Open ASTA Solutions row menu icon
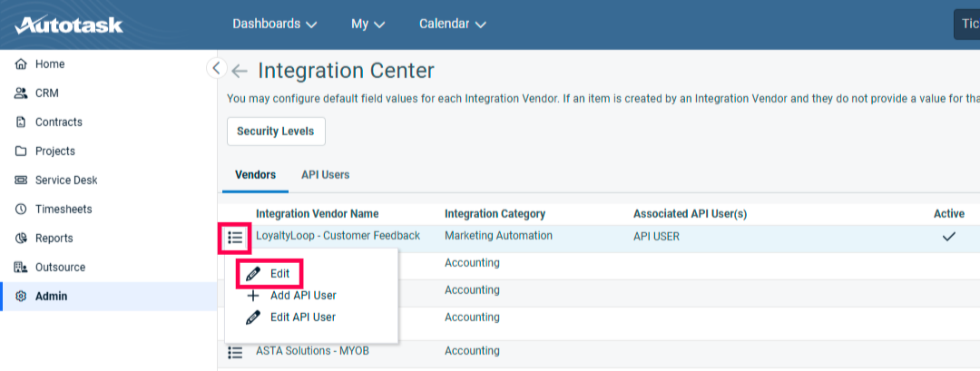The height and width of the screenshot is (371, 980). coord(235,352)
